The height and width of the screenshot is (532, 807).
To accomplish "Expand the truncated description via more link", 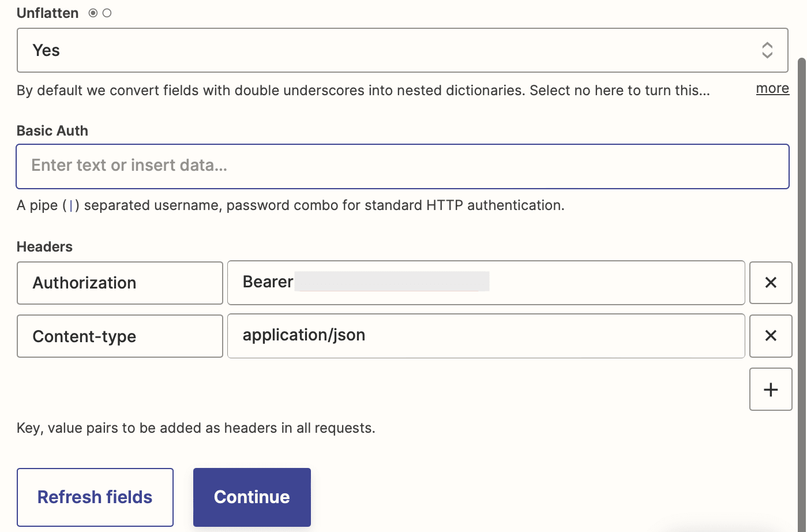I will pos(772,88).
